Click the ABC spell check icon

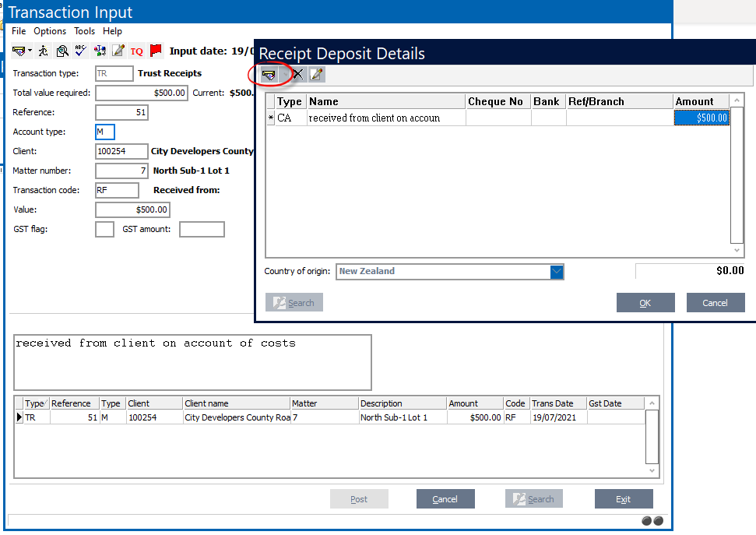81,51
